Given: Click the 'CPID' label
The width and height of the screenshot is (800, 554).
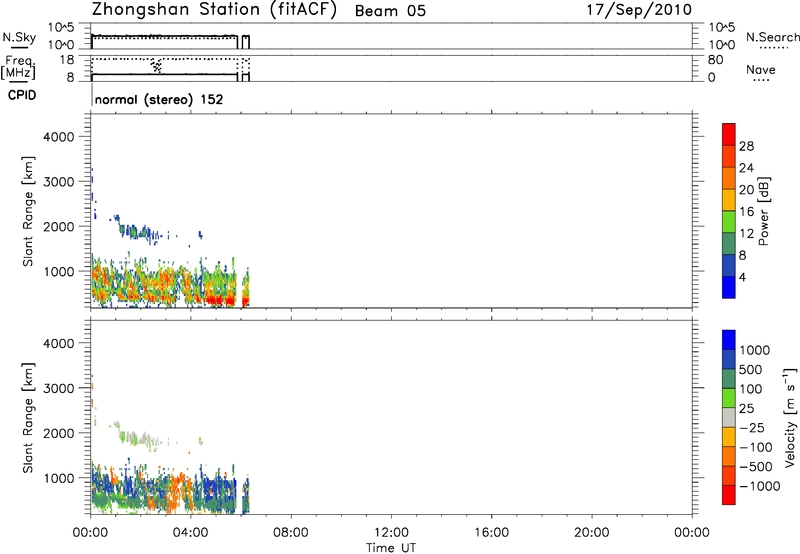Looking at the screenshot, I should coord(22,95).
